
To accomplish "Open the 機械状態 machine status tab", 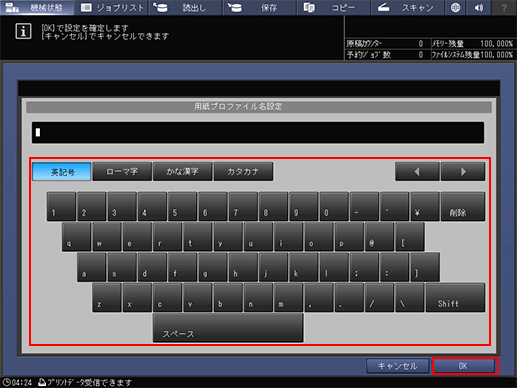I will pos(37,7).
